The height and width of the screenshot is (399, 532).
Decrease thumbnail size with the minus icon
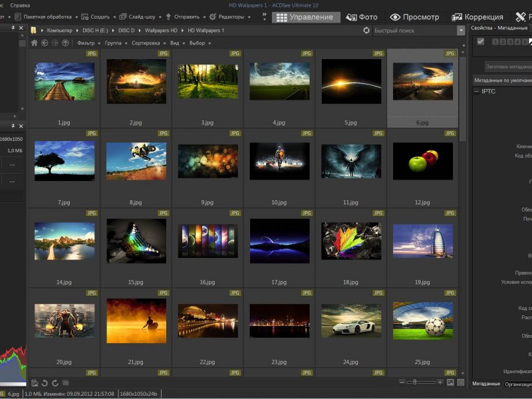[x=402, y=382]
